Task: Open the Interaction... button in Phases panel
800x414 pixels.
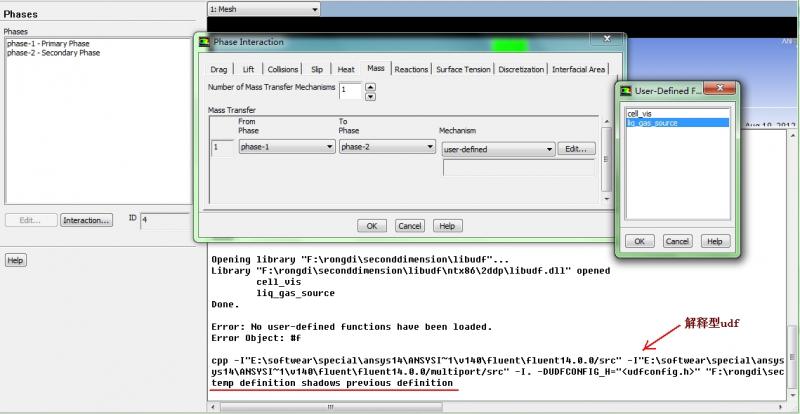Action: pos(86,220)
